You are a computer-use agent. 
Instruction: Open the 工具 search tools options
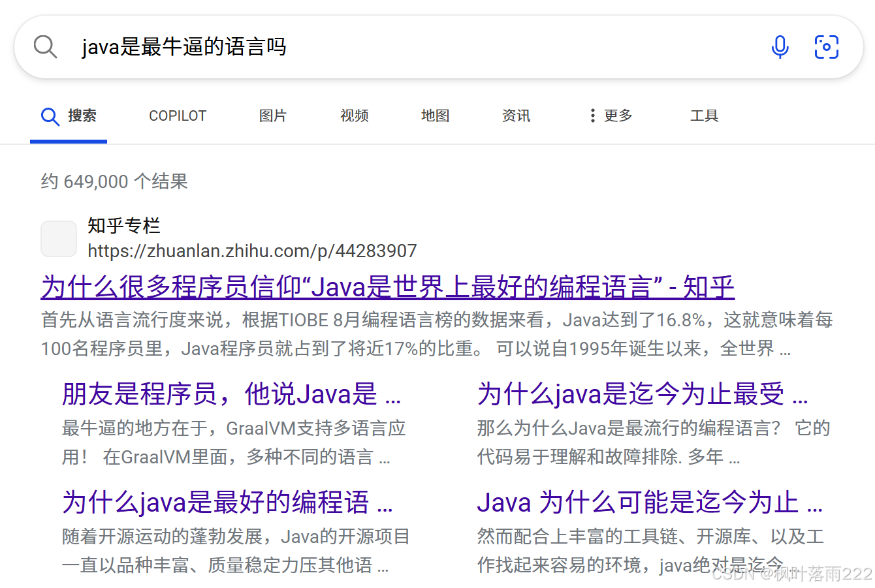[705, 116]
